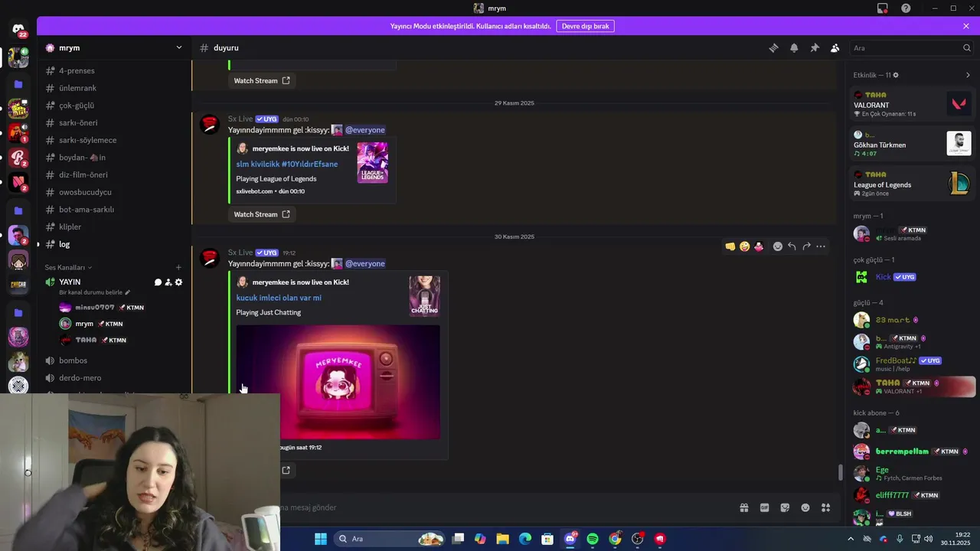Open File Explorer from the taskbar
The width and height of the screenshot is (980, 551).
[503, 539]
